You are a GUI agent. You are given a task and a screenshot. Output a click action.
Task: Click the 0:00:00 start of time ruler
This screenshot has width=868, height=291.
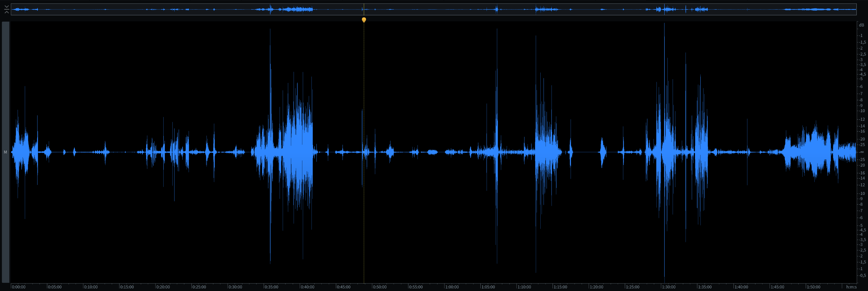pyautogui.click(x=19, y=287)
